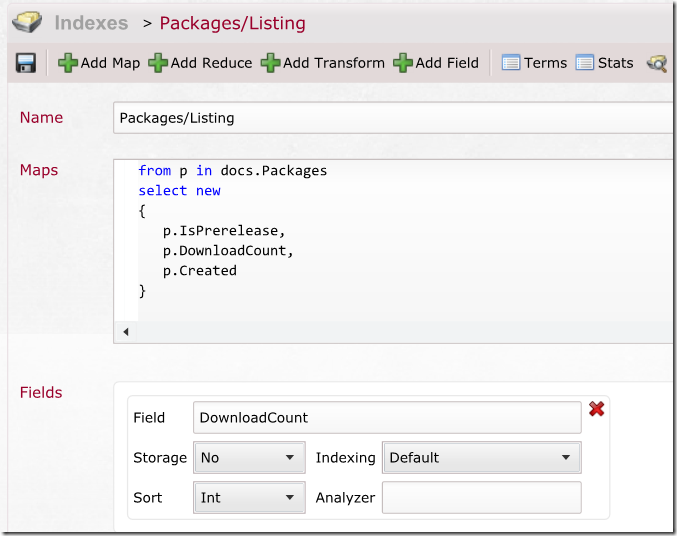Open the Stats view

coord(604,63)
